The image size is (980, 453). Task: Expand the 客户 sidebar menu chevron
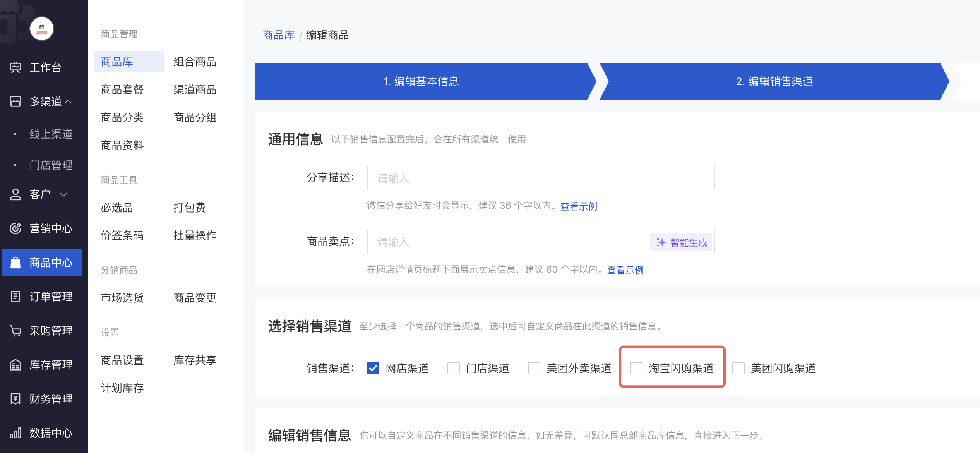[64, 194]
